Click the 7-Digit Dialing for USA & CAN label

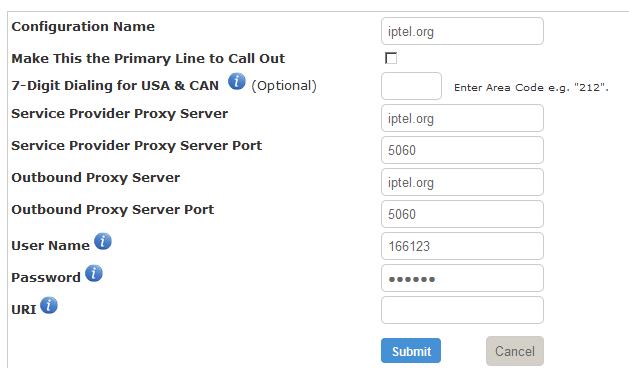pyautogui.click(x=115, y=85)
